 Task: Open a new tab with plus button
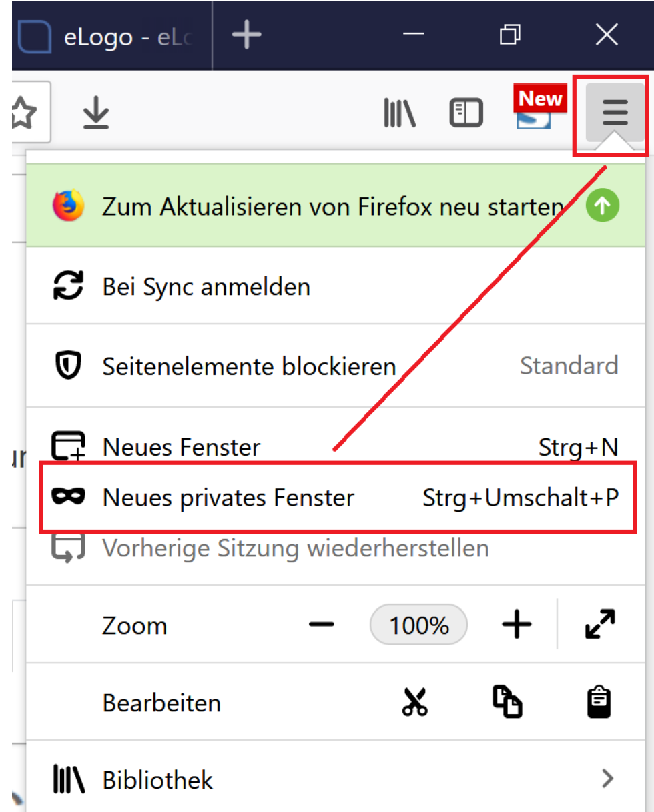pyautogui.click(x=246, y=34)
